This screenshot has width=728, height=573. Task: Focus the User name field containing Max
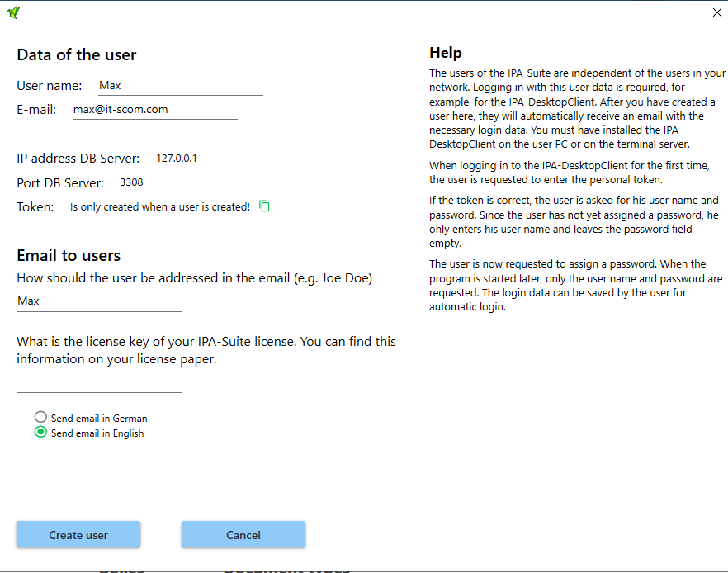[180, 85]
